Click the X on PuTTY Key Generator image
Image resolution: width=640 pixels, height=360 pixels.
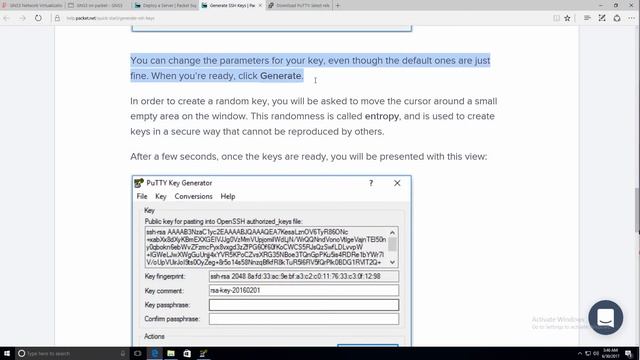click(397, 183)
